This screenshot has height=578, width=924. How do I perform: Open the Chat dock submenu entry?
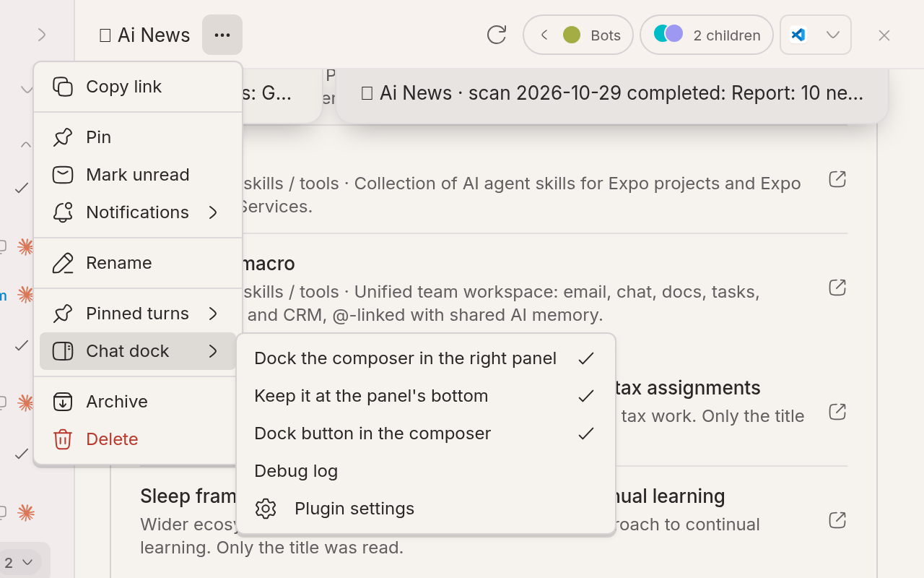pos(138,351)
